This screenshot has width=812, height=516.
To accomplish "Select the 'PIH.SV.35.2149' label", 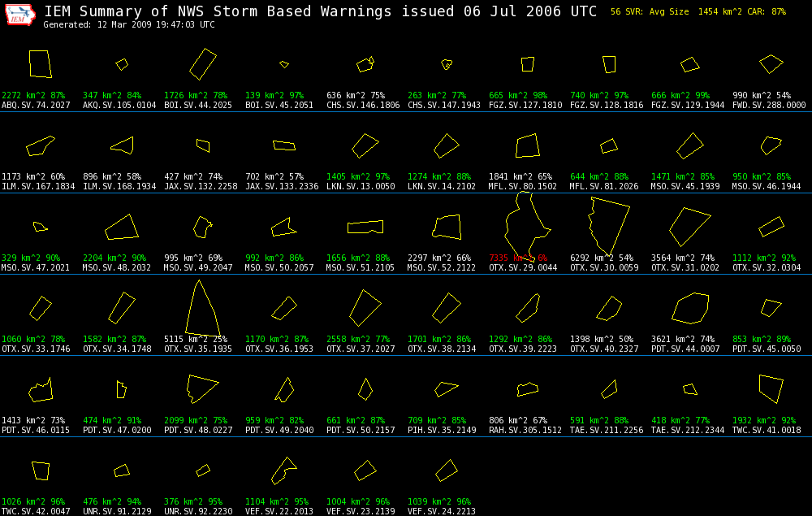I will pos(441,431).
